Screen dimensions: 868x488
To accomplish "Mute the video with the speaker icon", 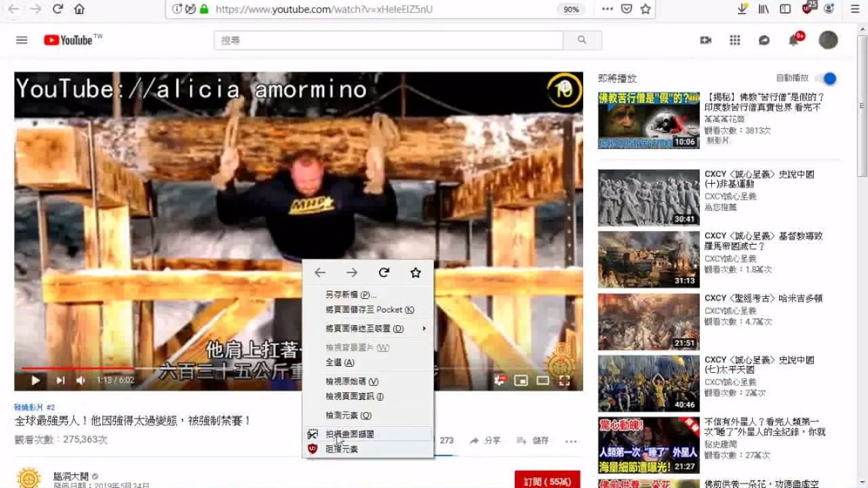I will [81, 380].
